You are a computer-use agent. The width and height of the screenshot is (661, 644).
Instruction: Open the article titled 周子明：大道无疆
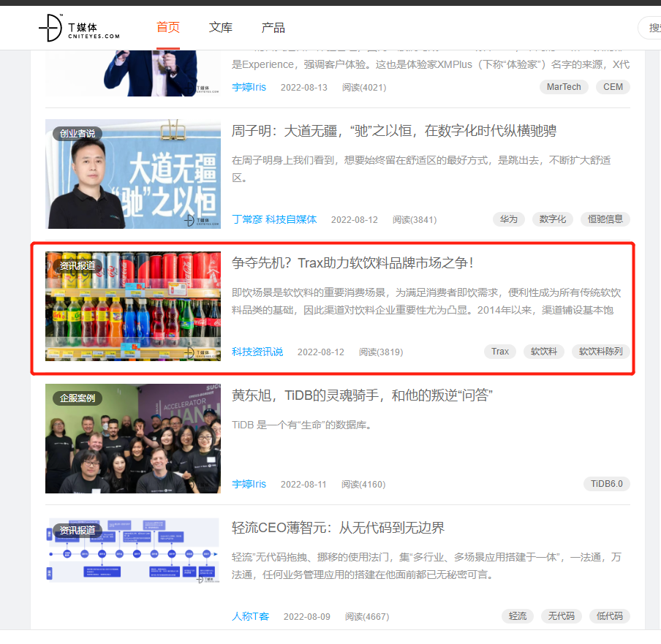click(x=393, y=131)
